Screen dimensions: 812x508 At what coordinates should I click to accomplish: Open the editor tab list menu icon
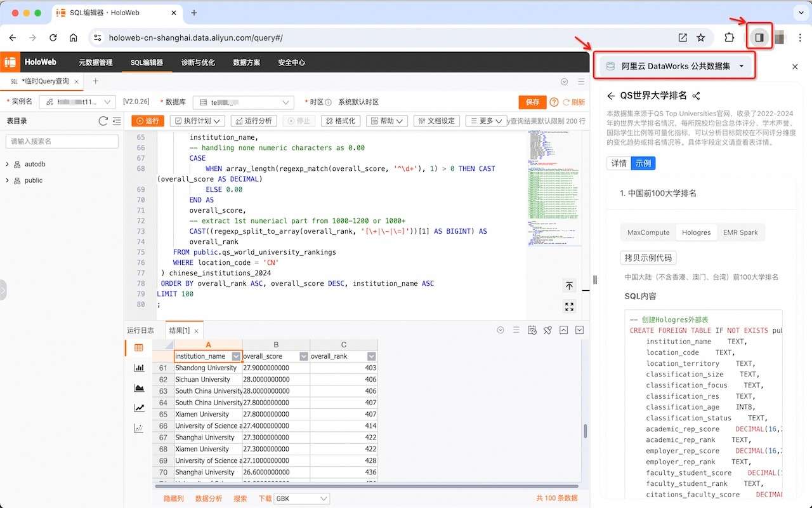pyautogui.click(x=581, y=81)
